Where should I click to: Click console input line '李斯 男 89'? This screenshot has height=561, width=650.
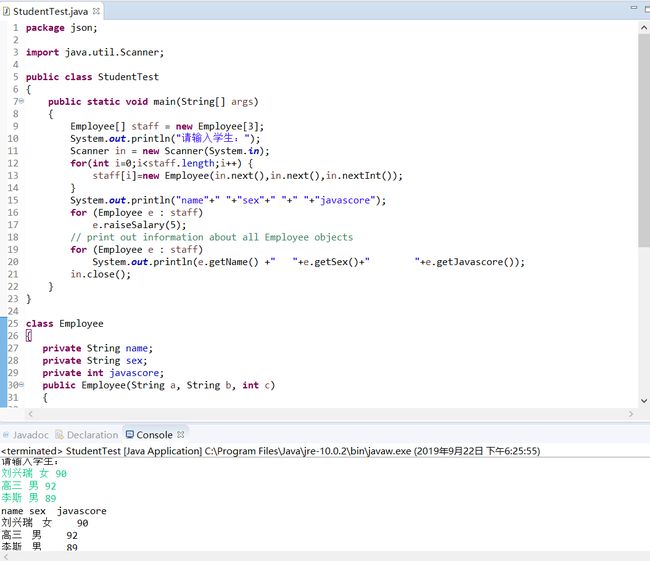click(x=29, y=498)
